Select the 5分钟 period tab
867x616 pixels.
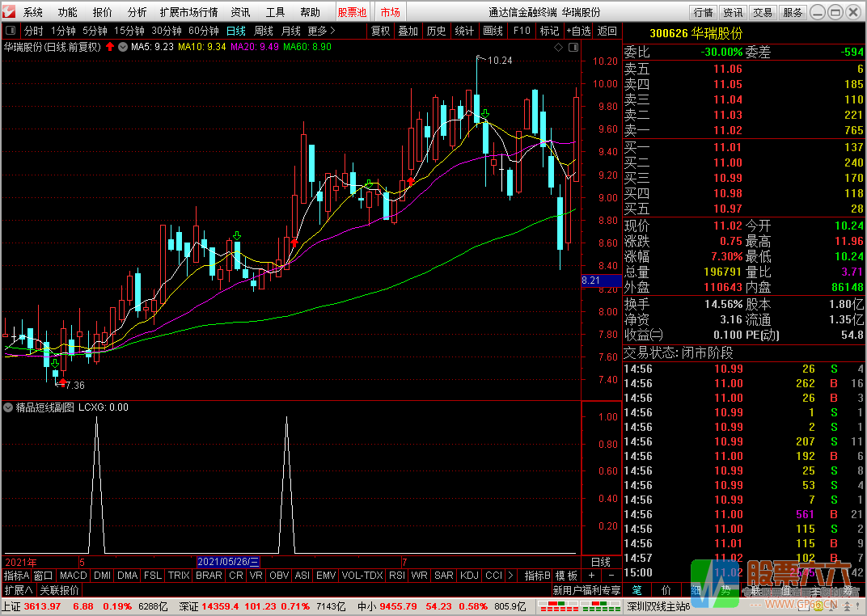coord(95,31)
